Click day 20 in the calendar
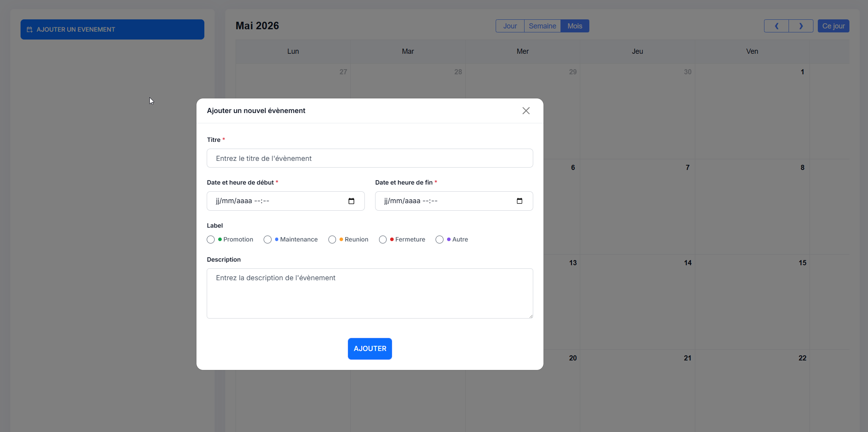 [x=573, y=358]
